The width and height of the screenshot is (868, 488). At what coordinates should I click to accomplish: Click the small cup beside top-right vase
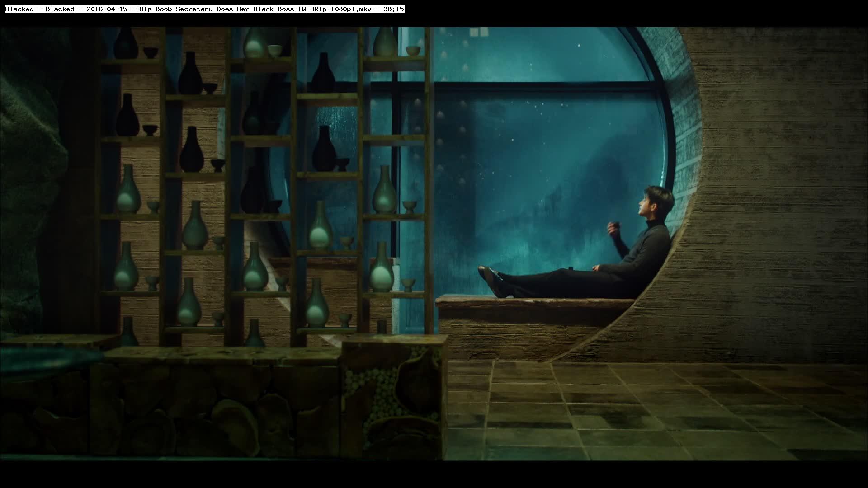click(x=412, y=51)
